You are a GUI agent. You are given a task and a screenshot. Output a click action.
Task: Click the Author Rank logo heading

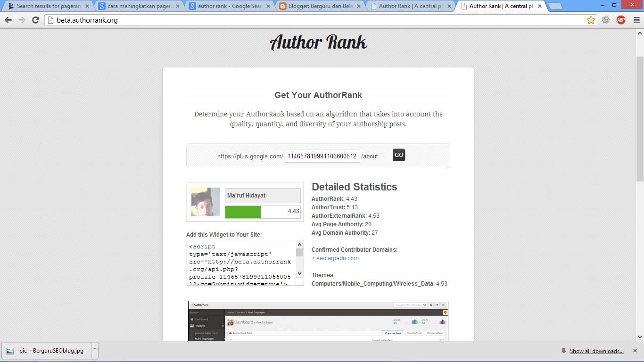pyautogui.click(x=318, y=42)
